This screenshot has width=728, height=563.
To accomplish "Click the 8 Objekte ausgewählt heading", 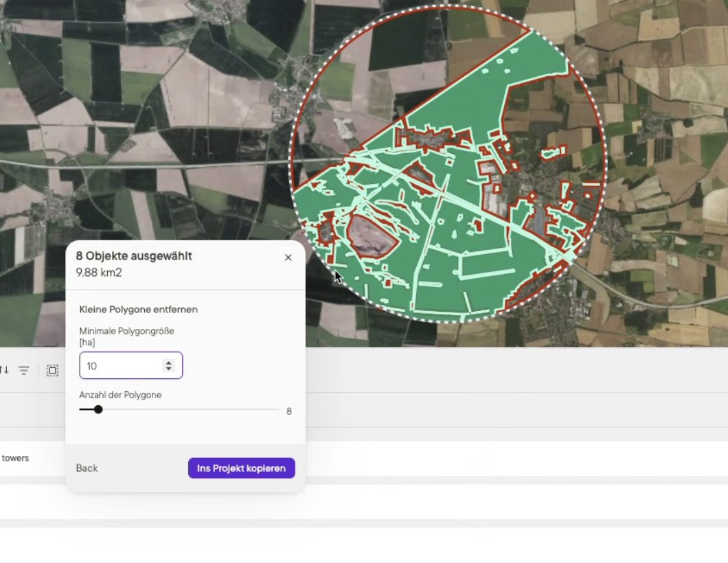I will (134, 256).
